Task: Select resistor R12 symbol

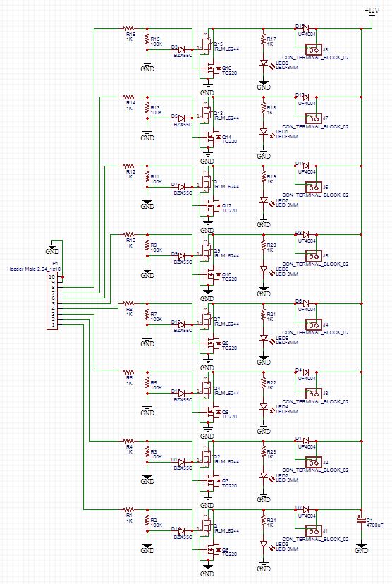Action: coord(128,166)
